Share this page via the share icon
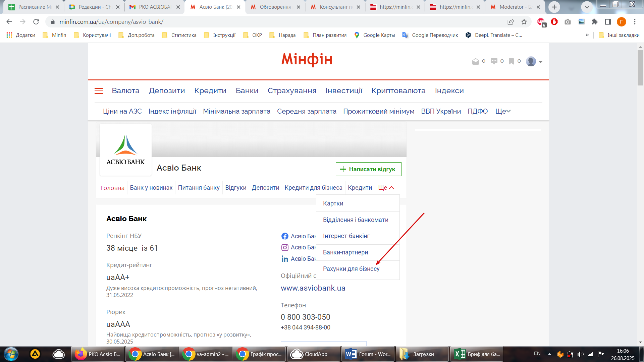The image size is (644, 362). (x=511, y=22)
